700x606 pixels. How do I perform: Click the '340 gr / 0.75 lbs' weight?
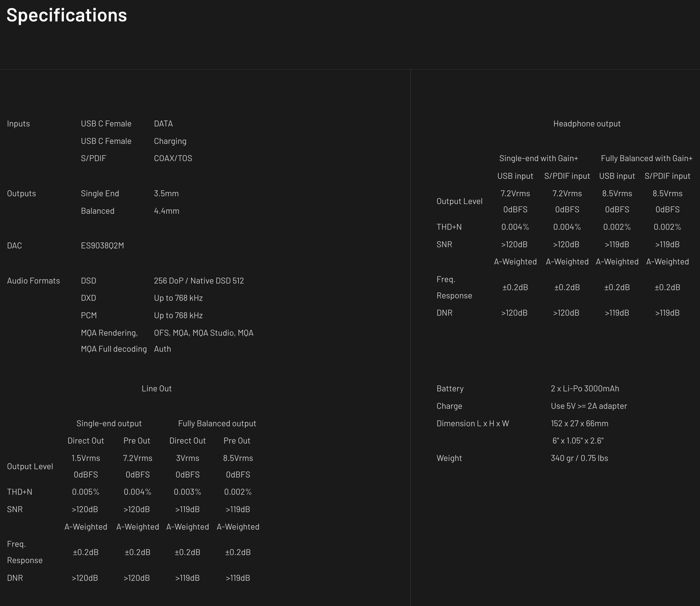(579, 458)
